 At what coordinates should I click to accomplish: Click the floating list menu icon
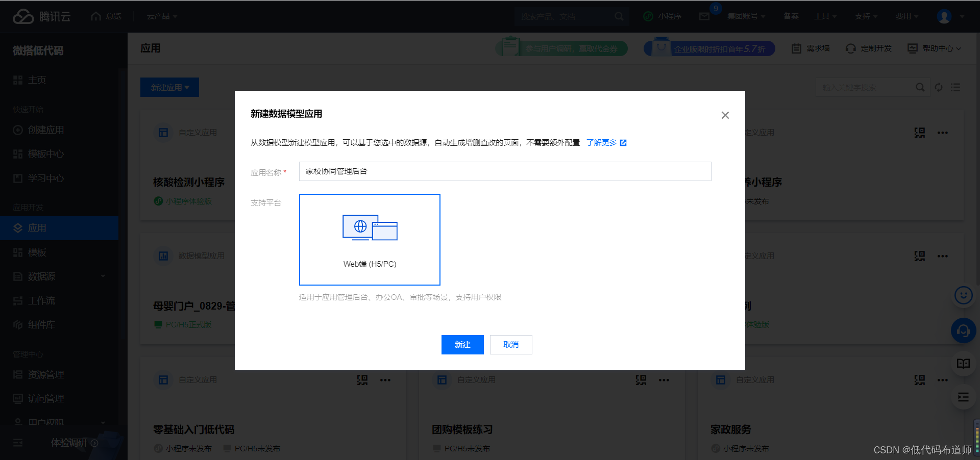(x=963, y=397)
